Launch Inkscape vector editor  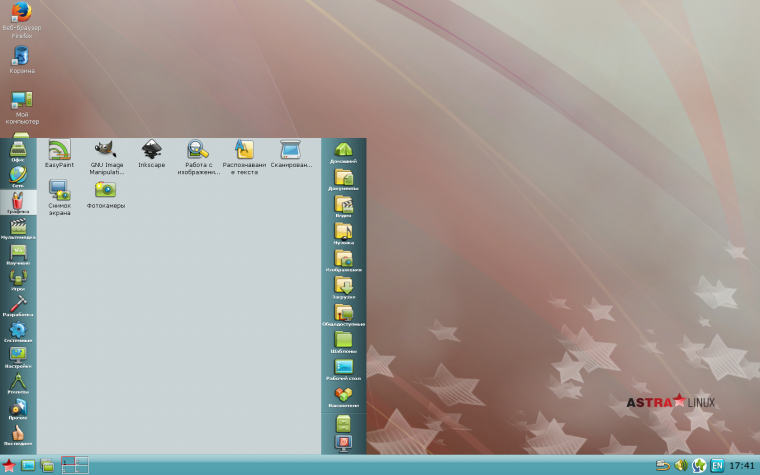tap(152, 154)
